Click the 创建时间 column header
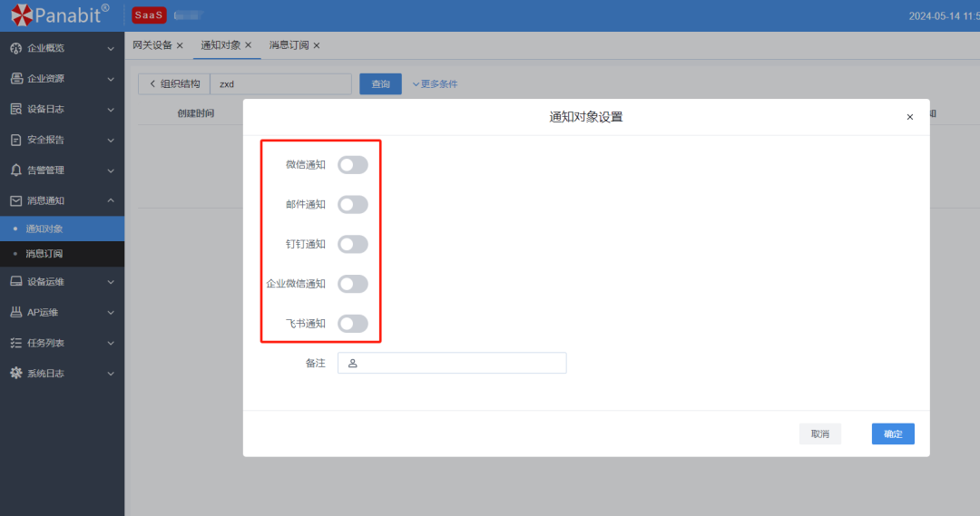 [x=196, y=113]
